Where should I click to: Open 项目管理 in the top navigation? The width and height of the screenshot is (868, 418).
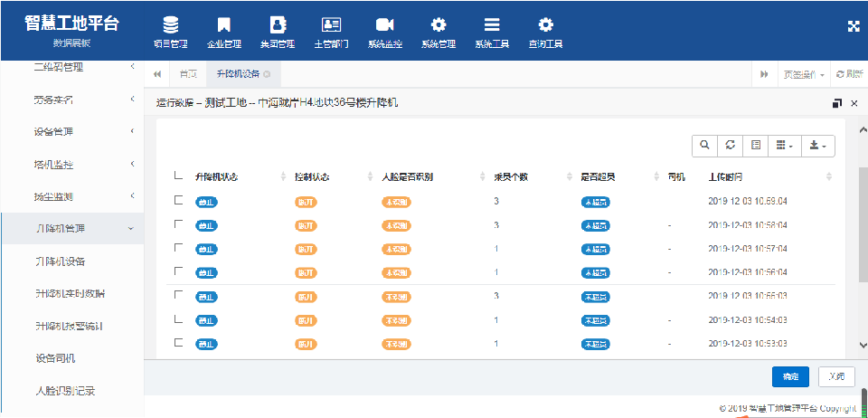171,33
